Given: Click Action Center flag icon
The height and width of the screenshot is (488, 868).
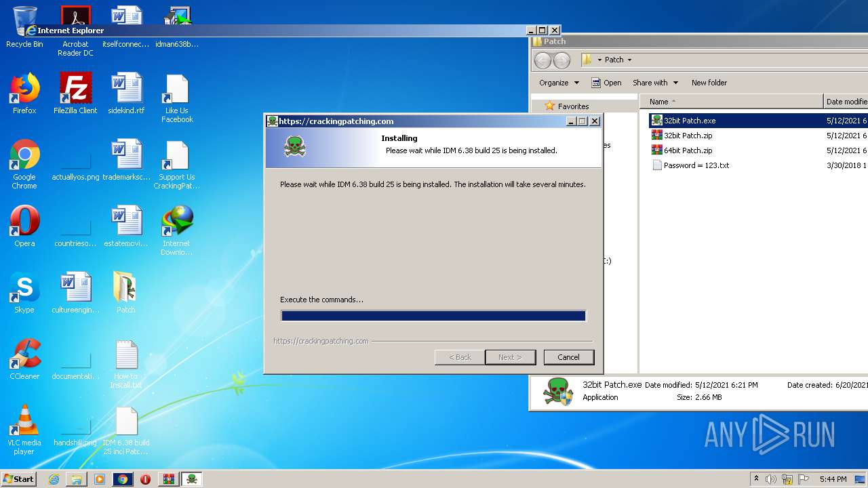Looking at the screenshot, I should (804, 479).
